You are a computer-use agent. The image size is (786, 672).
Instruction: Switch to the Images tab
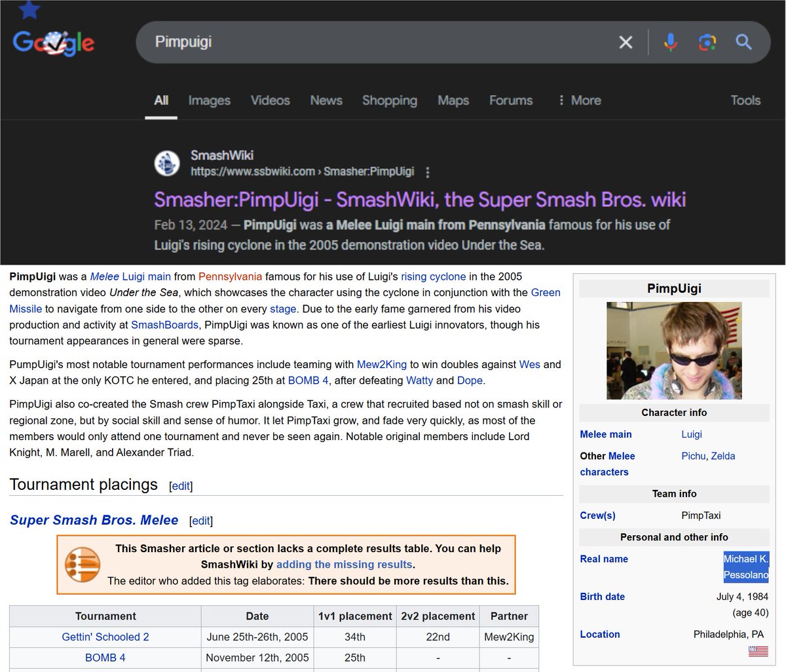pos(210,100)
